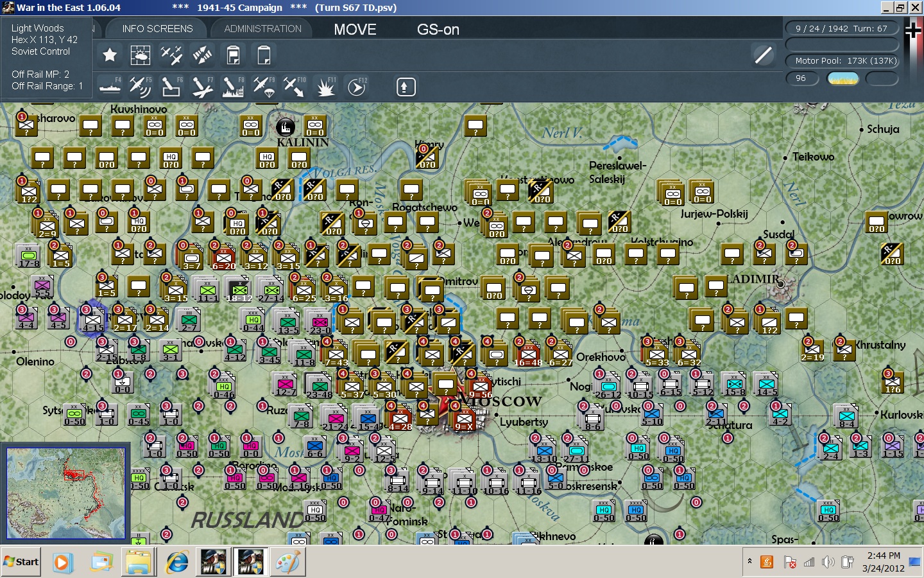924x578 pixels.
Task: Show hidden system tray icons
Action: [749, 562]
